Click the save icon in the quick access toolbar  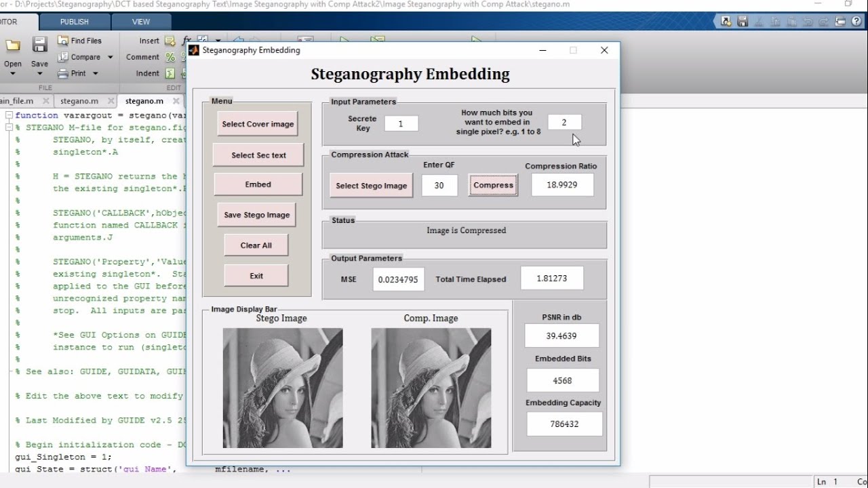(743, 21)
